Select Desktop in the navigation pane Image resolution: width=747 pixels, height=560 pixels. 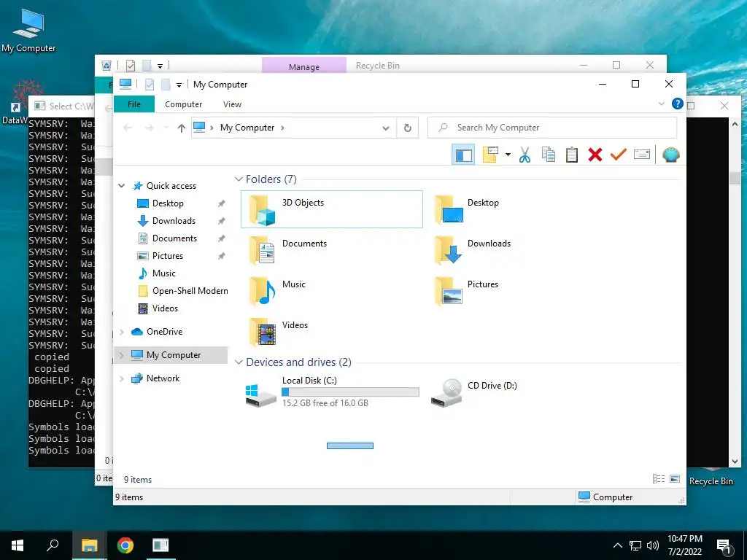pos(168,203)
